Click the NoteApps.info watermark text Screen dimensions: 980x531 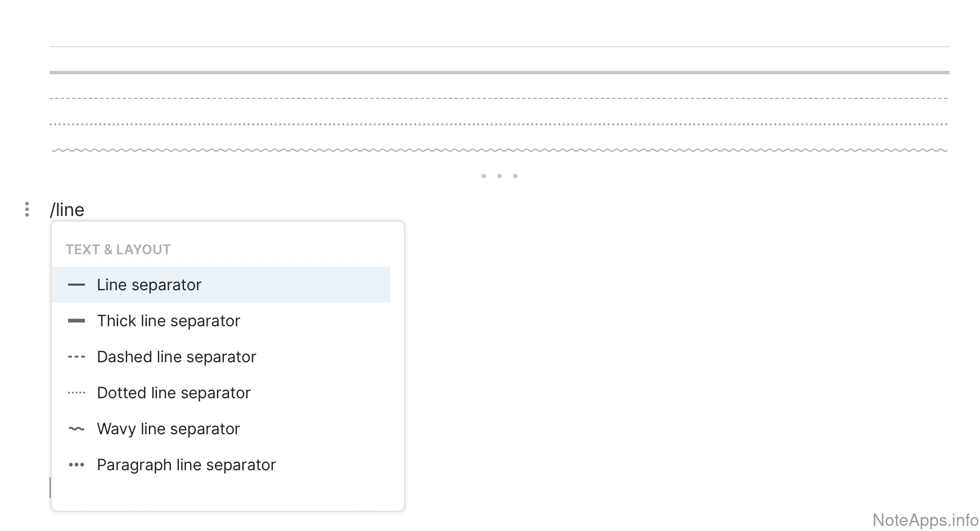(x=925, y=520)
